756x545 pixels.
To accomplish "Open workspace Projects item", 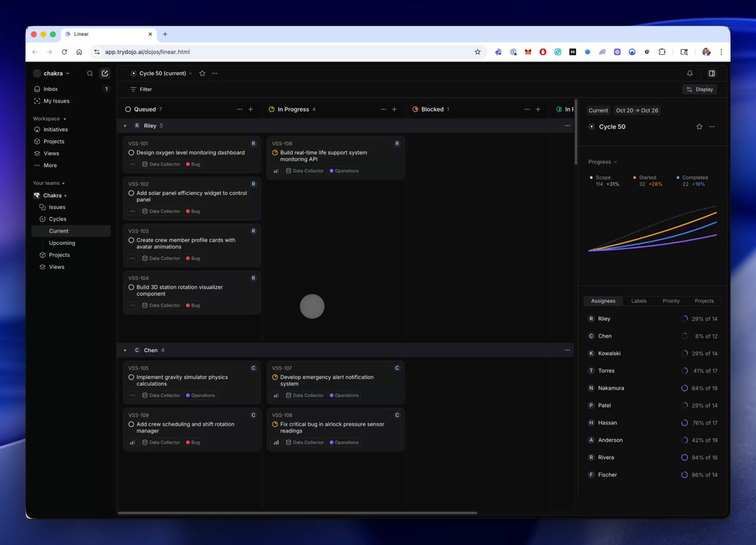I will [x=72, y=142].
